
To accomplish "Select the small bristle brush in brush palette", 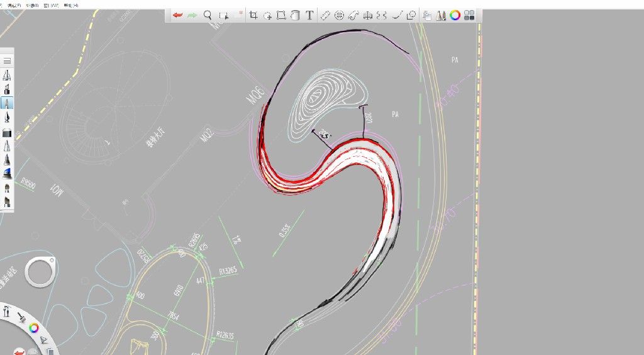I will [x=7, y=188].
